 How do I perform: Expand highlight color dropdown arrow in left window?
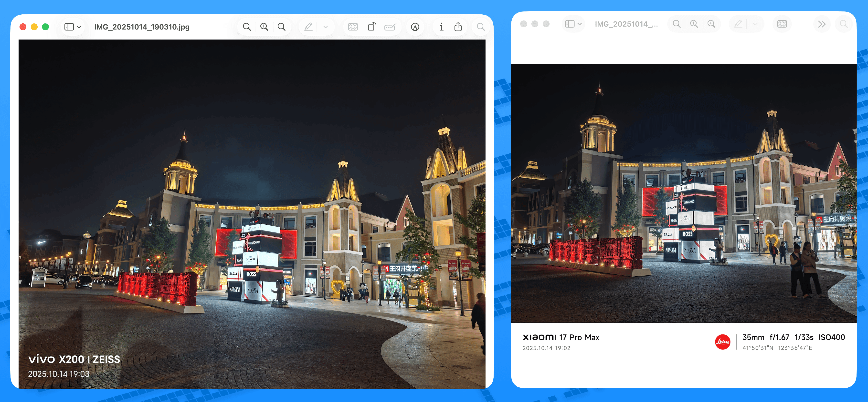point(326,27)
